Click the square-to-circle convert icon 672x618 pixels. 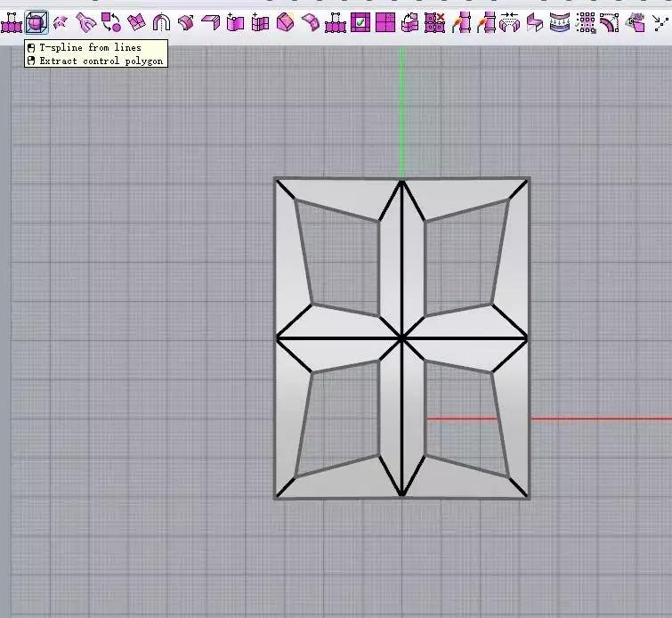[x=111, y=22]
